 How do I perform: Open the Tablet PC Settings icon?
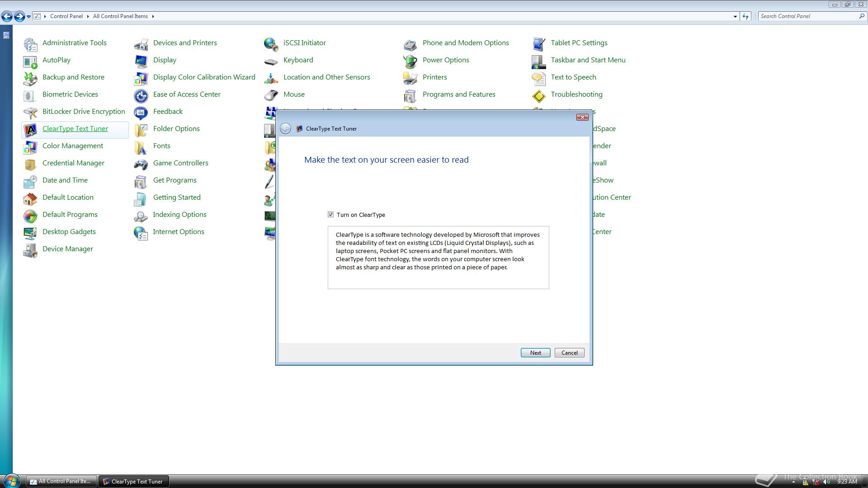[538, 44]
